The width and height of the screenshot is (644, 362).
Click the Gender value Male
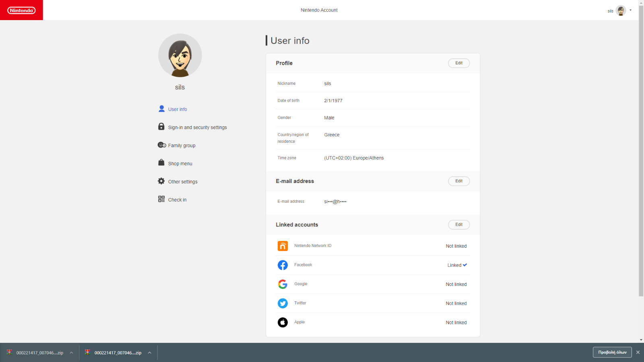tap(329, 118)
